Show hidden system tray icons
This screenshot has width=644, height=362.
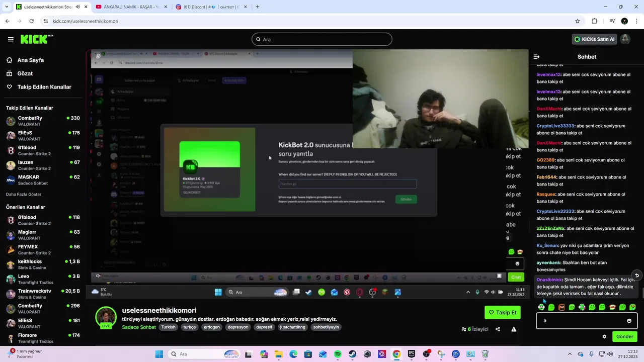click(x=570, y=354)
